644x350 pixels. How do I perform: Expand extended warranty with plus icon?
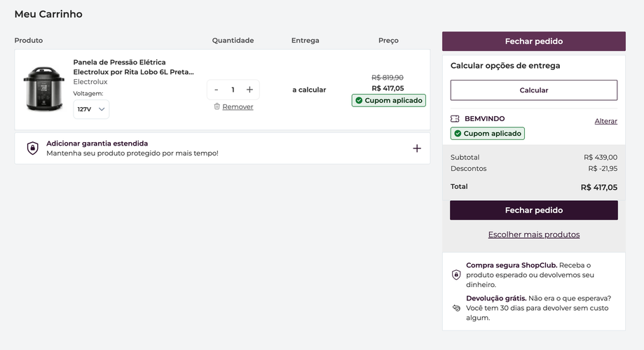[x=417, y=148]
